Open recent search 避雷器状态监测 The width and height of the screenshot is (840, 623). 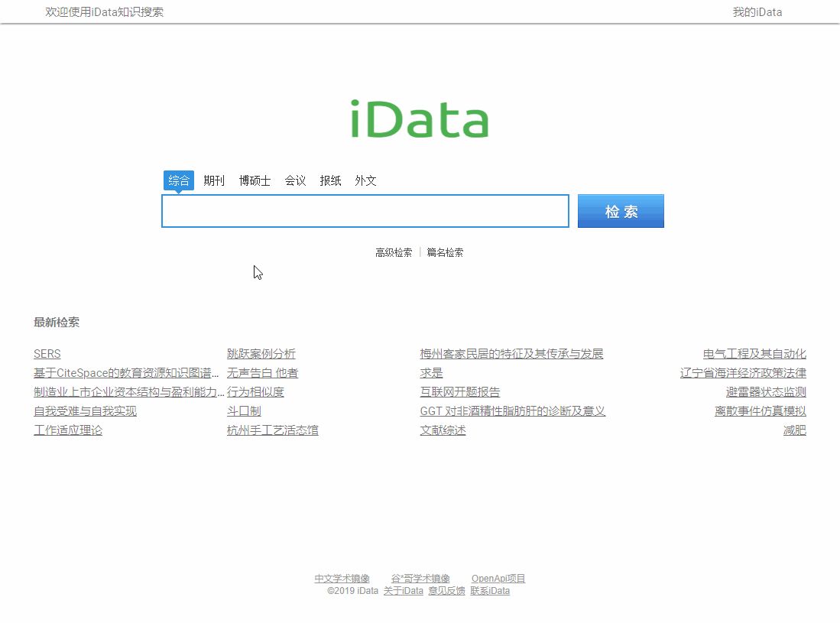click(766, 392)
